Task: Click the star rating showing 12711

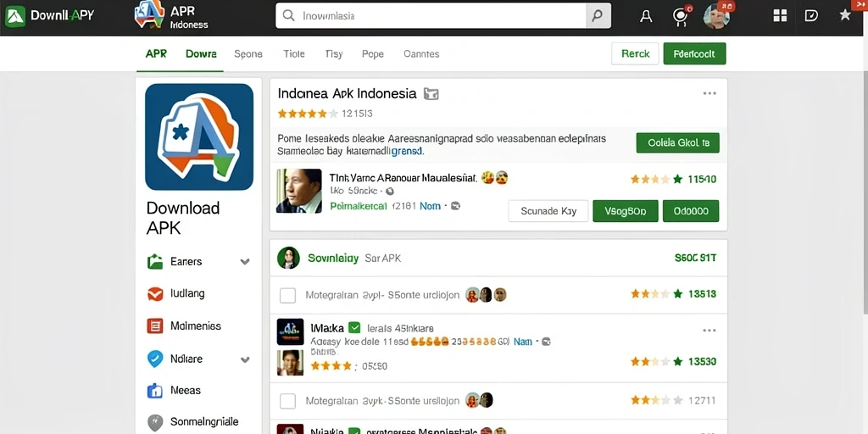Action: (x=657, y=400)
